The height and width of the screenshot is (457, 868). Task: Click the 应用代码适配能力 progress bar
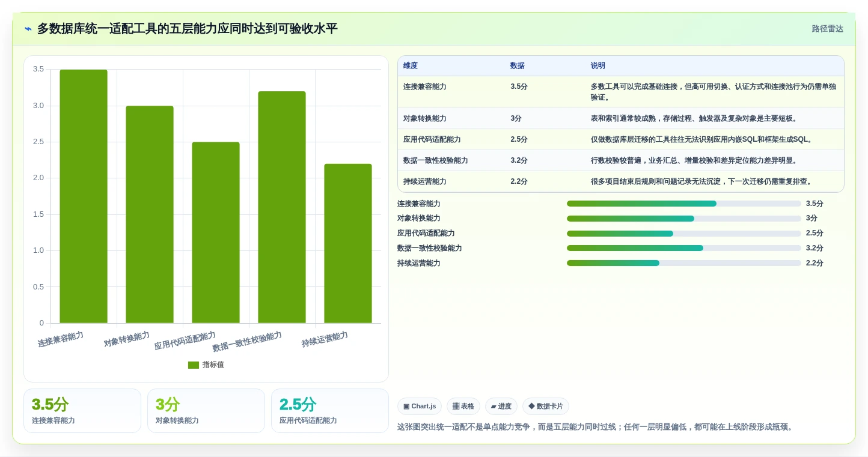tap(684, 234)
